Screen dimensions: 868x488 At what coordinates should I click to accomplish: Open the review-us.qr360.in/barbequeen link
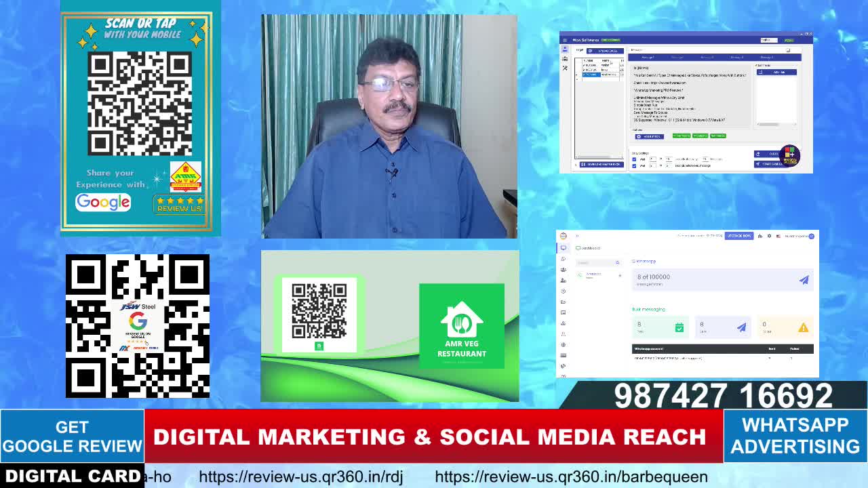571,476
